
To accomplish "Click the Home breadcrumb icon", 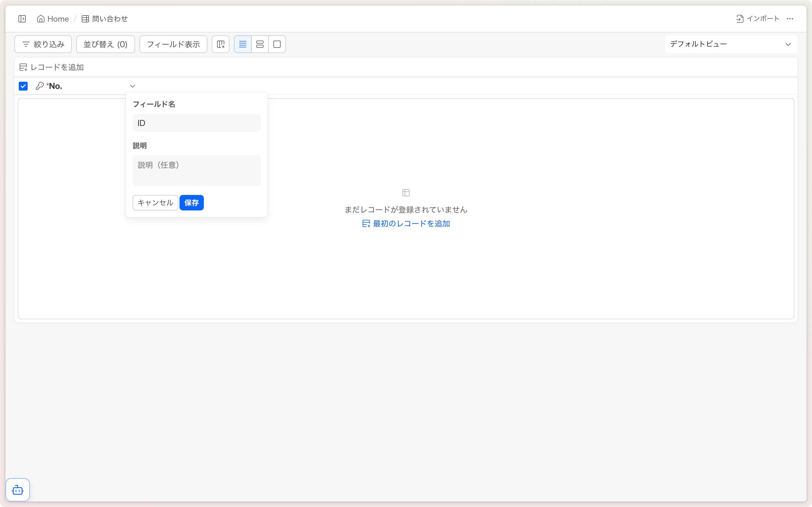I will (x=41, y=19).
